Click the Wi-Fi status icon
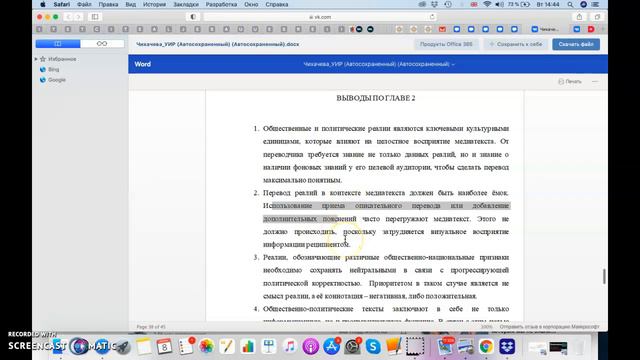The width and height of the screenshot is (640, 360). pyautogui.click(x=487, y=4)
